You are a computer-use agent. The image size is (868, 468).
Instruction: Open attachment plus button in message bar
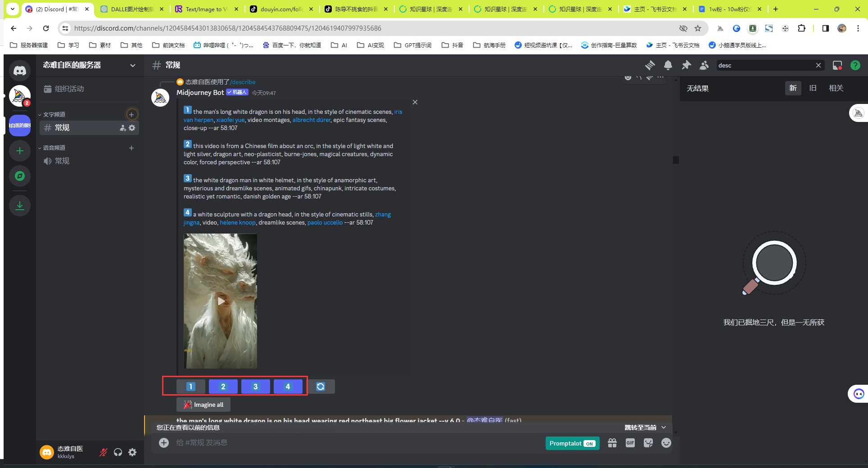tap(164, 443)
